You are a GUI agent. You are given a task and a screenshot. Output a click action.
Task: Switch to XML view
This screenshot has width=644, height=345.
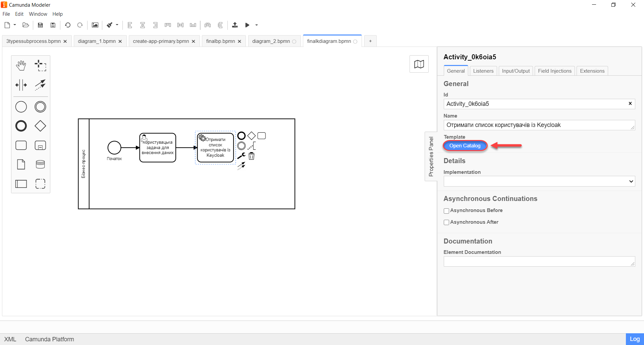coord(10,339)
